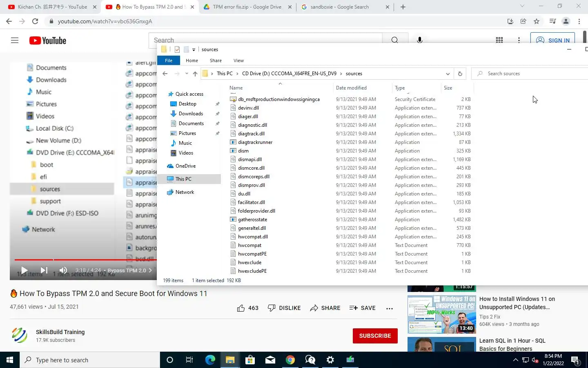Open Chrome three-dot menu
This screenshot has width=588, height=368.
(x=579, y=21)
